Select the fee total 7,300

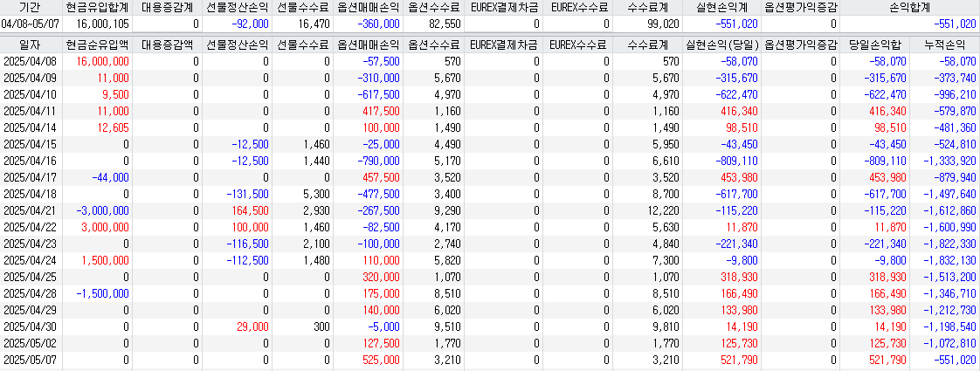667,260
